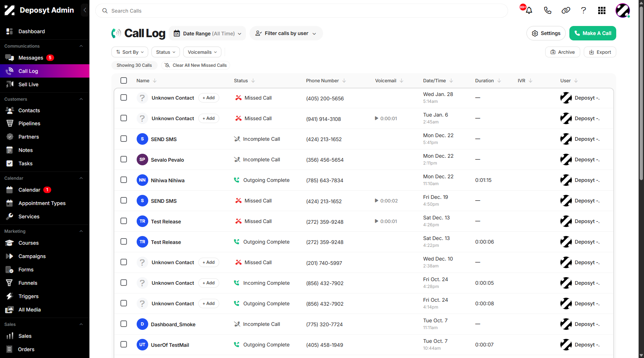This screenshot has height=358, width=644.
Task: Open call log Settings
Action: pyautogui.click(x=546, y=33)
